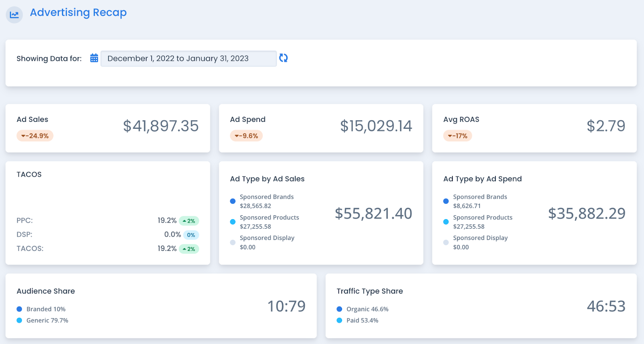Toggle Sponsored Display dot in Ad Spend
Image resolution: width=644 pixels, height=344 pixels.
[446, 242]
